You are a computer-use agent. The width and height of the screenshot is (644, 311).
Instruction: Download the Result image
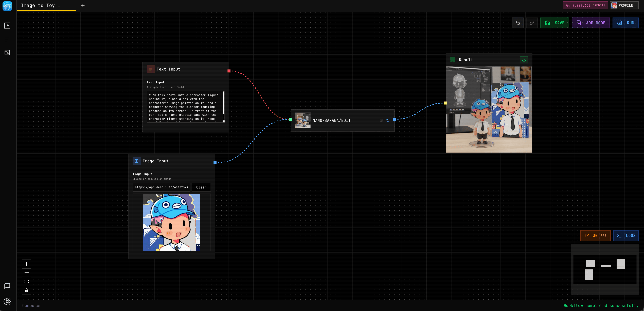click(x=524, y=60)
